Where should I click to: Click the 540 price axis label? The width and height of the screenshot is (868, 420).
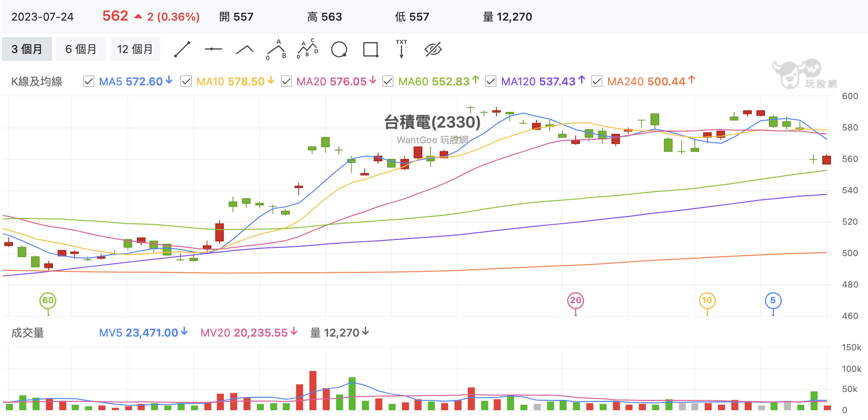pos(850,190)
